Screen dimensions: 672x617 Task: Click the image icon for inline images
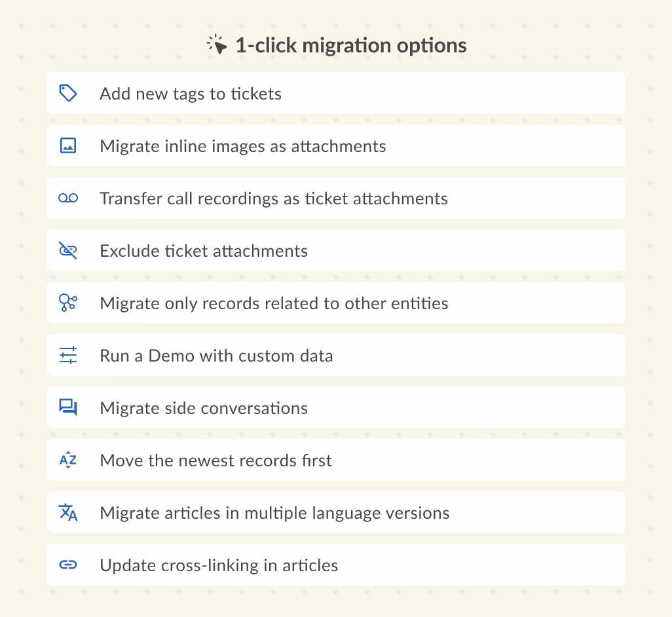tap(68, 145)
